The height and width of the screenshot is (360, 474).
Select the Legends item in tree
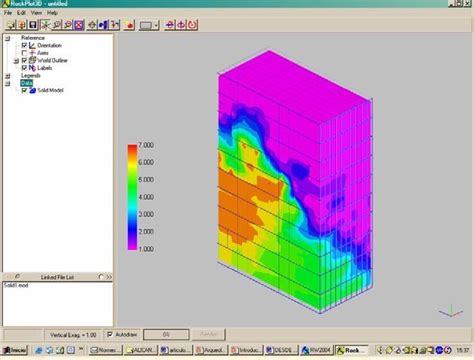click(x=31, y=76)
